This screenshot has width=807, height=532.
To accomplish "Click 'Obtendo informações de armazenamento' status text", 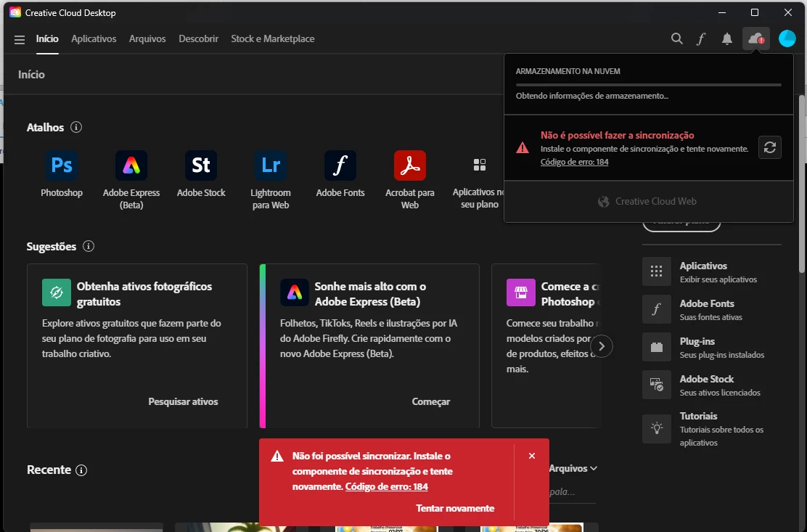I will [592, 96].
